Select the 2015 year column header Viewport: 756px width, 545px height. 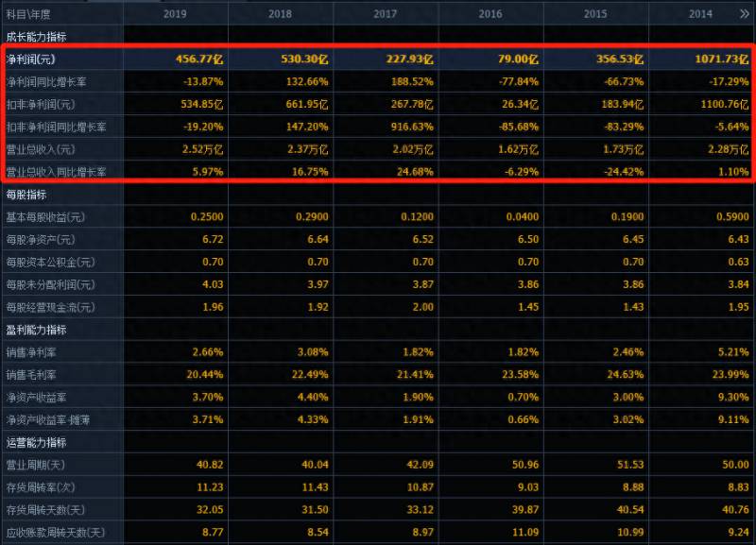[595, 14]
